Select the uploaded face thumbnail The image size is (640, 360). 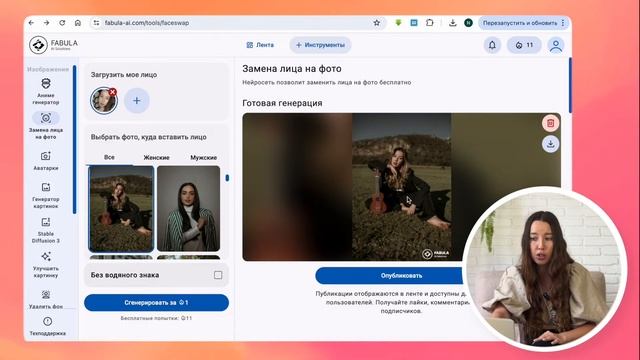104,101
